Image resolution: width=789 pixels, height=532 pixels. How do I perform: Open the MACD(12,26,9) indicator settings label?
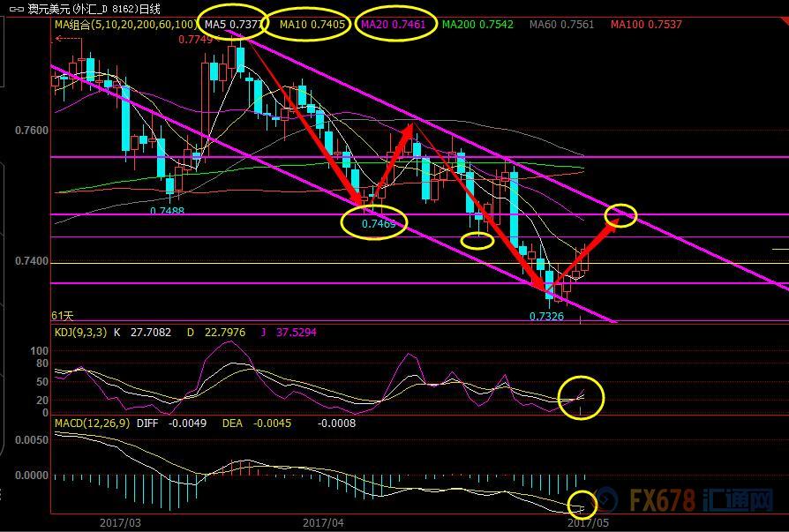[x=91, y=423]
